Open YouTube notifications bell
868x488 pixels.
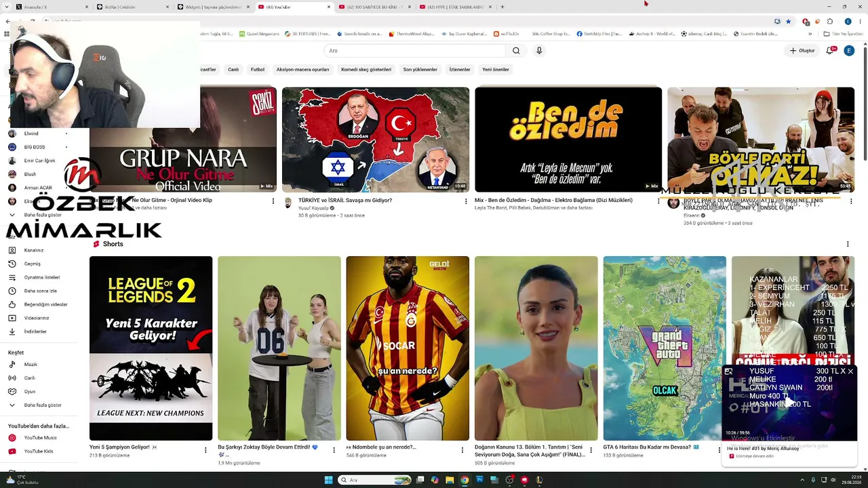(x=829, y=51)
